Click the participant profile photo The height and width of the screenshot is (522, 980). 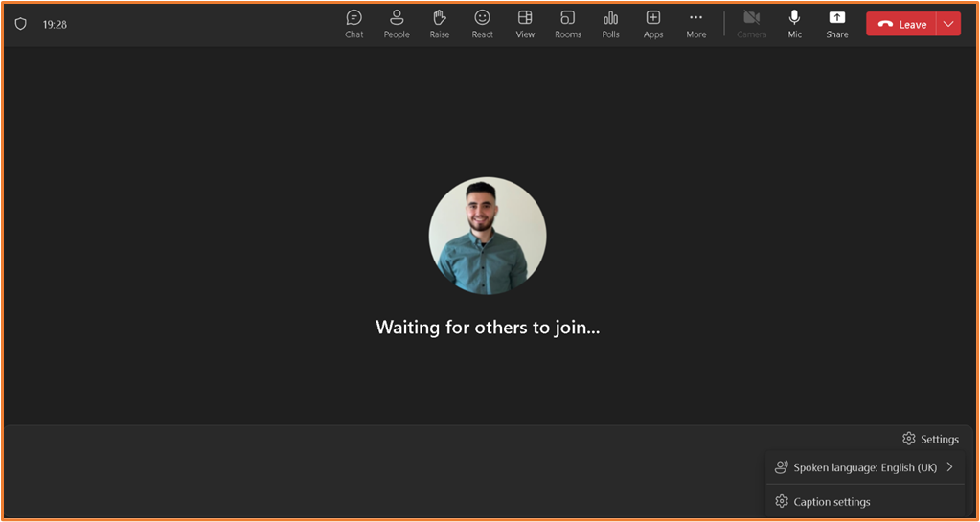(x=488, y=236)
